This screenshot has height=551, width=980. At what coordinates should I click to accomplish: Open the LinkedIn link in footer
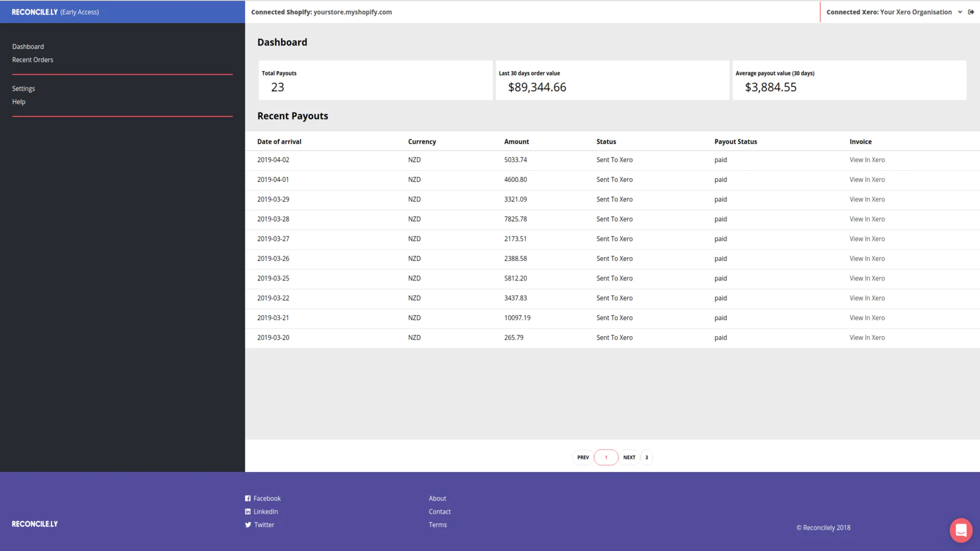[262, 512]
